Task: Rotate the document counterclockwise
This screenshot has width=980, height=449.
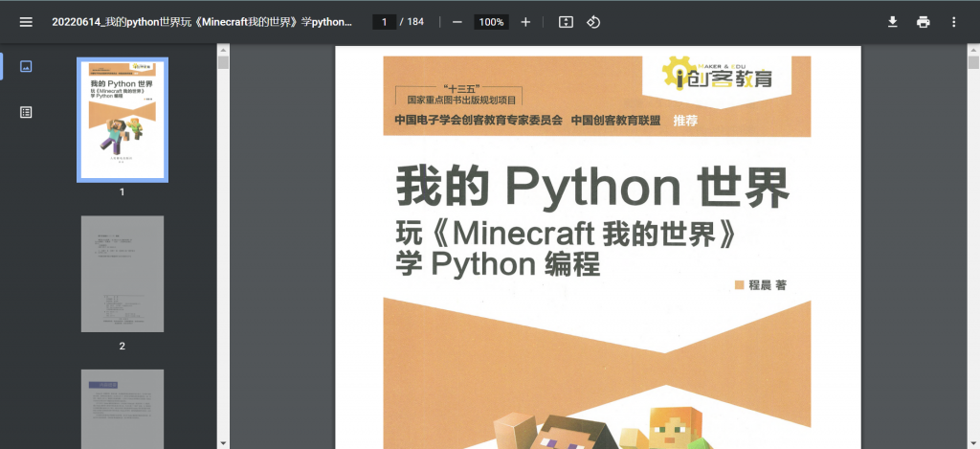Action: 593,22
